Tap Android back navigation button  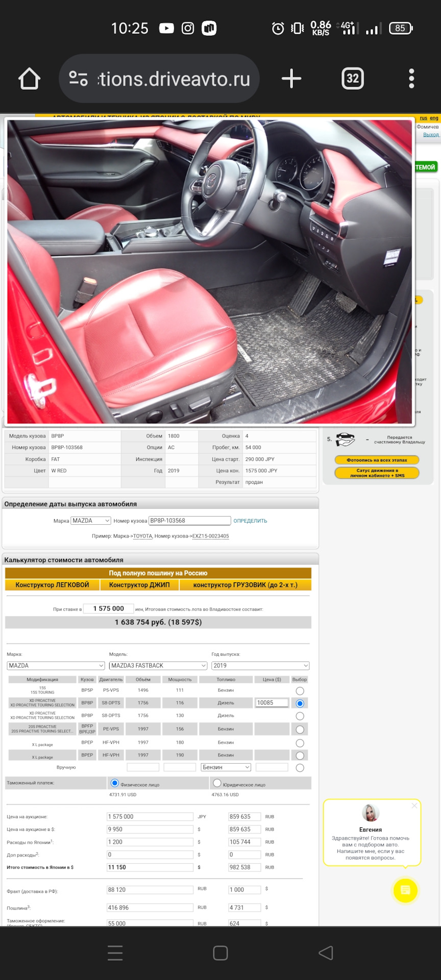click(x=326, y=953)
